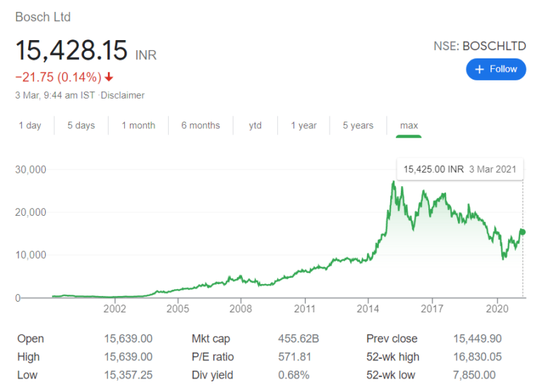Click the Mkt cap value 455.62B
Viewport: 542px width, 392px height.
tap(299, 339)
